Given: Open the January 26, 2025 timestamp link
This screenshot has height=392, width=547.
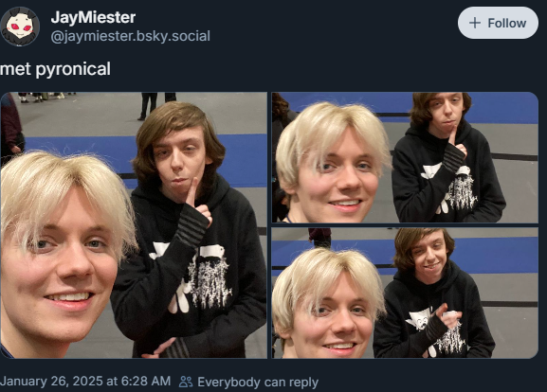Looking at the screenshot, I should pyautogui.click(x=85, y=382).
